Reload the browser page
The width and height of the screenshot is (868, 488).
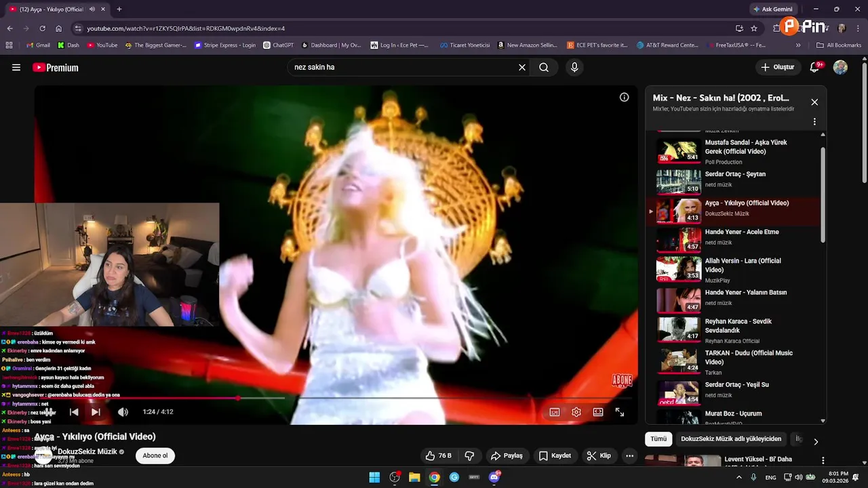42,28
